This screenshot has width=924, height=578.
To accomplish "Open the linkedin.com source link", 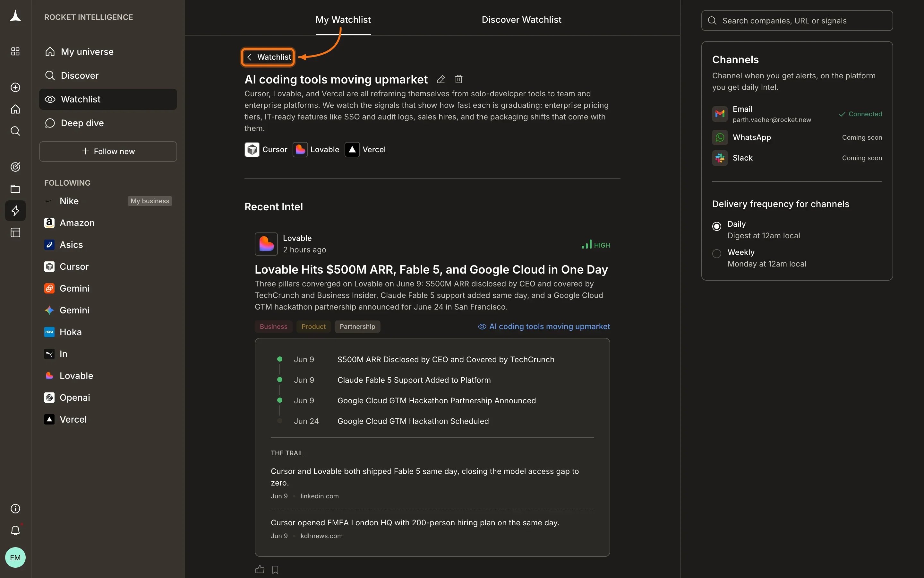I will [x=320, y=496].
